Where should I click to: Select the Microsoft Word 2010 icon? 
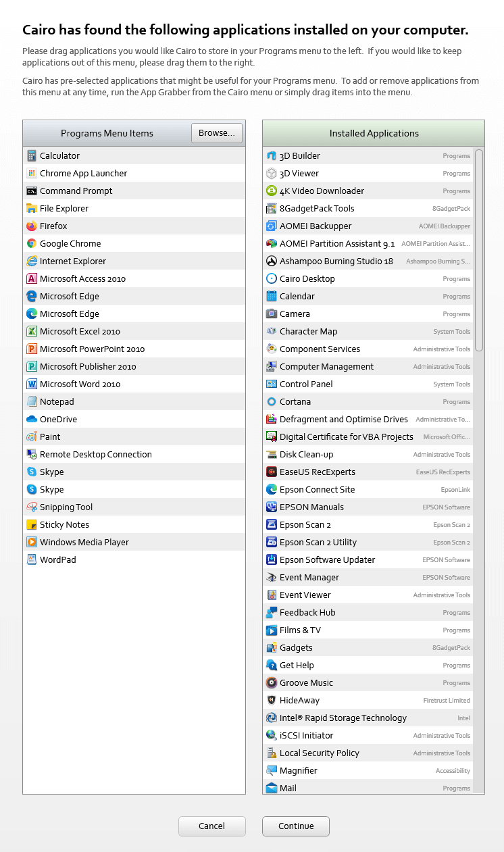click(x=31, y=384)
